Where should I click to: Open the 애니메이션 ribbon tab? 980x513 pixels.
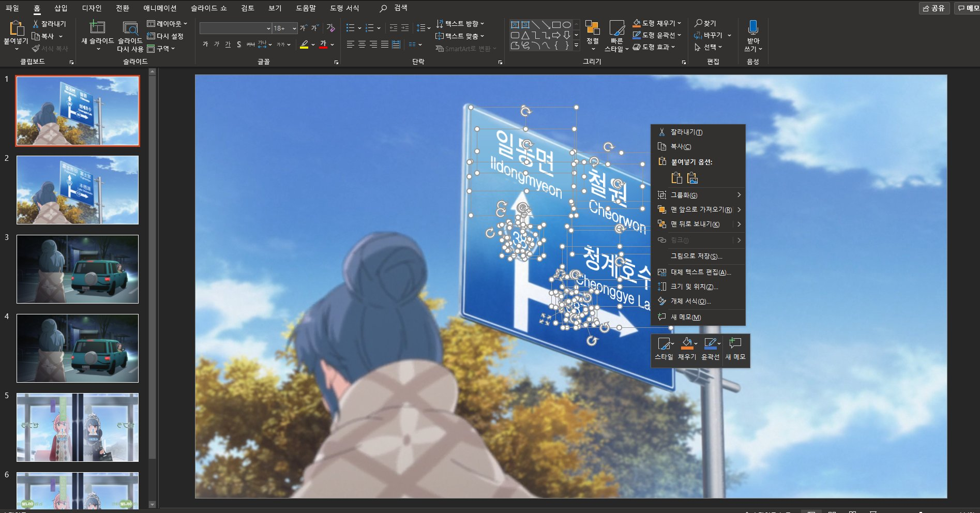point(160,8)
